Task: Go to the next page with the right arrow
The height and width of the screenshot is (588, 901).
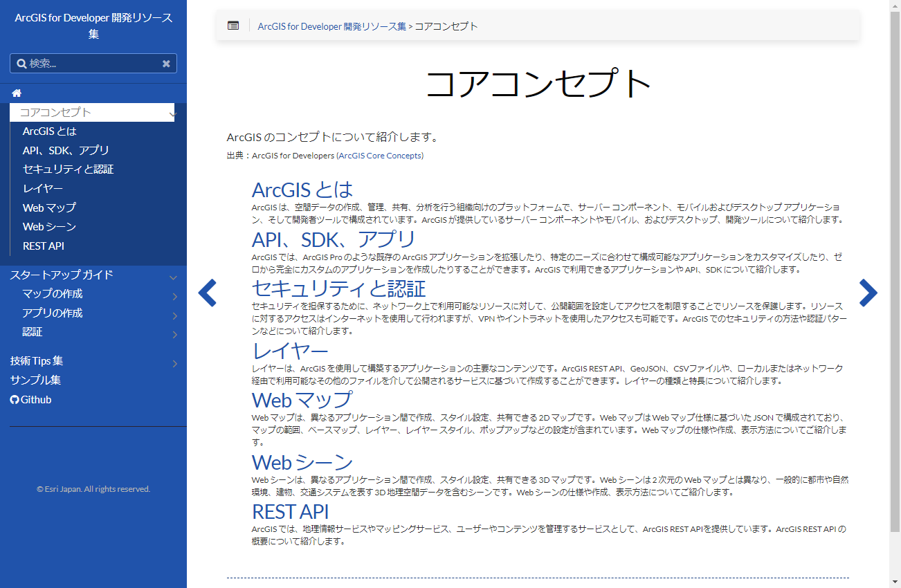Action: [868, 293]
